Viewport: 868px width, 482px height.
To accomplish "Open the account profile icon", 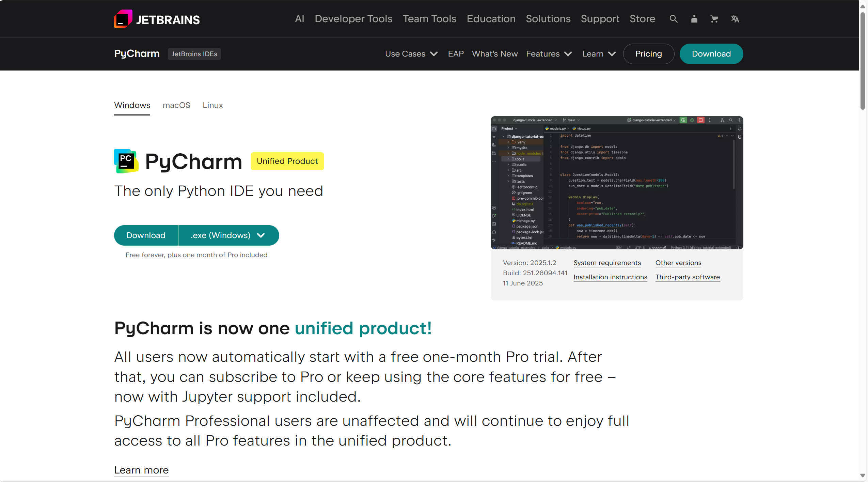I will click(x=694, y=19).
